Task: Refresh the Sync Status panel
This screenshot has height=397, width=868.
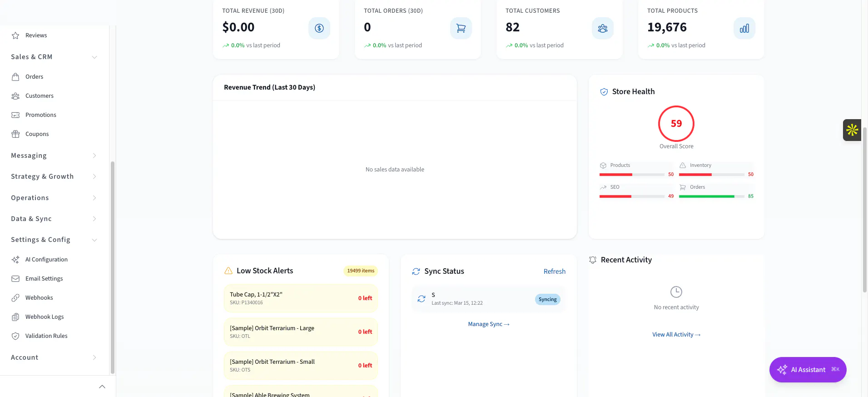Action: click(555, 271)
